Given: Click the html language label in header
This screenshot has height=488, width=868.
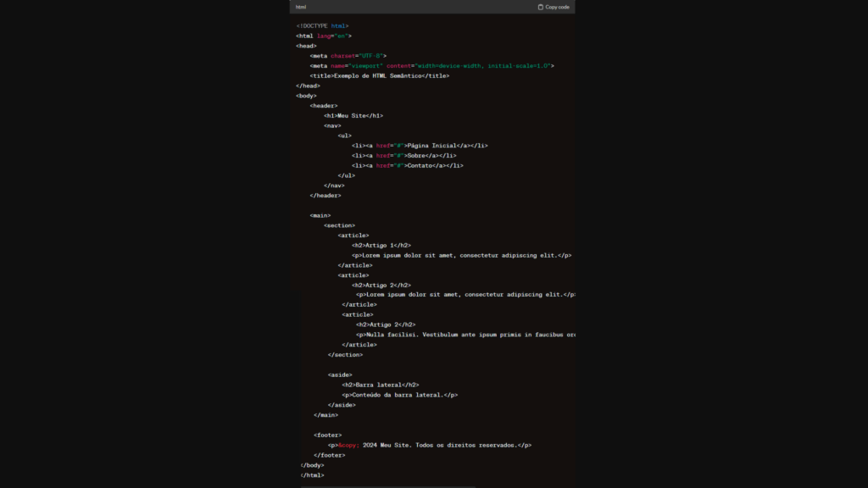Looking at the screenshot, I should click(301, 7).
